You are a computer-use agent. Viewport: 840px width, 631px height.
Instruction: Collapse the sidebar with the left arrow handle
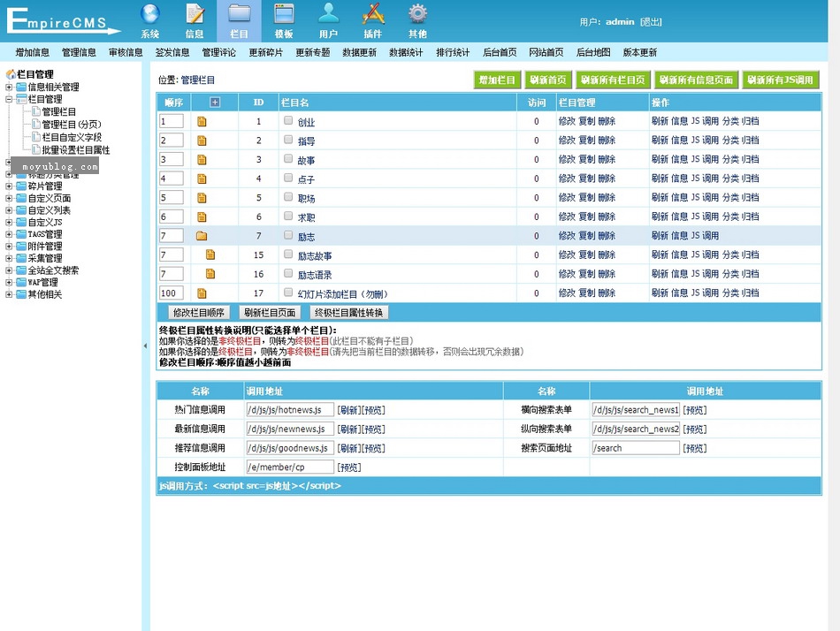[x=145, y=346]
